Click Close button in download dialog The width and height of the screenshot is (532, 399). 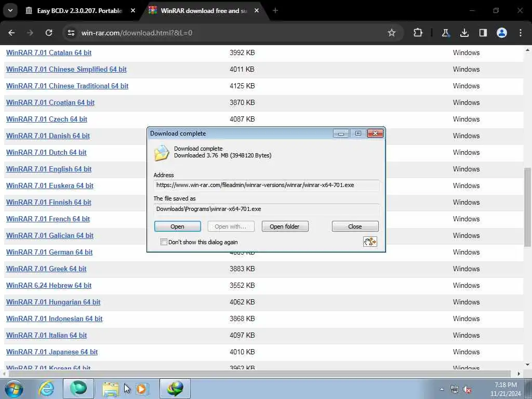355,227
